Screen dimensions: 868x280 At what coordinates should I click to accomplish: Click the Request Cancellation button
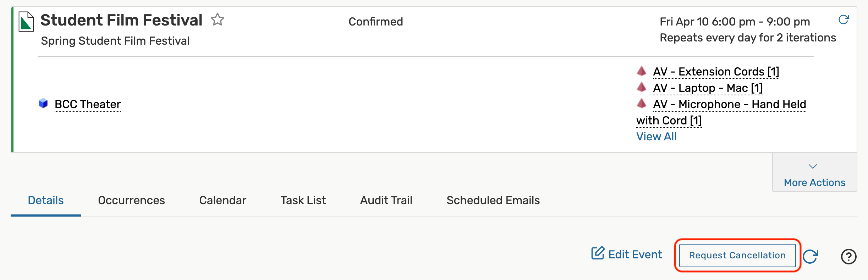(x=737, y=255)
